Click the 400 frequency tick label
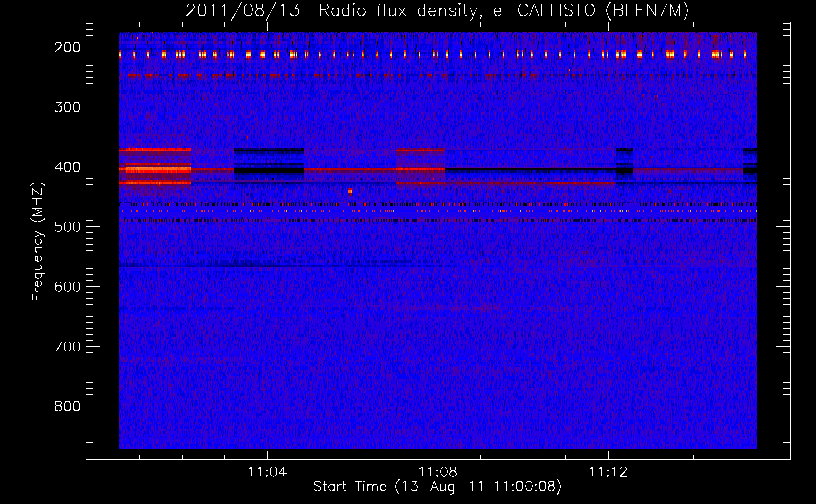This screenshot has width=816, height=504. pos(68,167)
